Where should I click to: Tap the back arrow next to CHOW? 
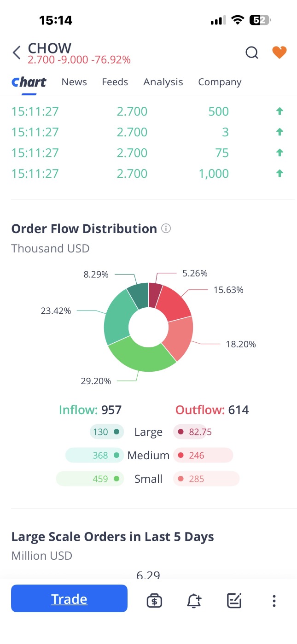(x=17, y=53)
